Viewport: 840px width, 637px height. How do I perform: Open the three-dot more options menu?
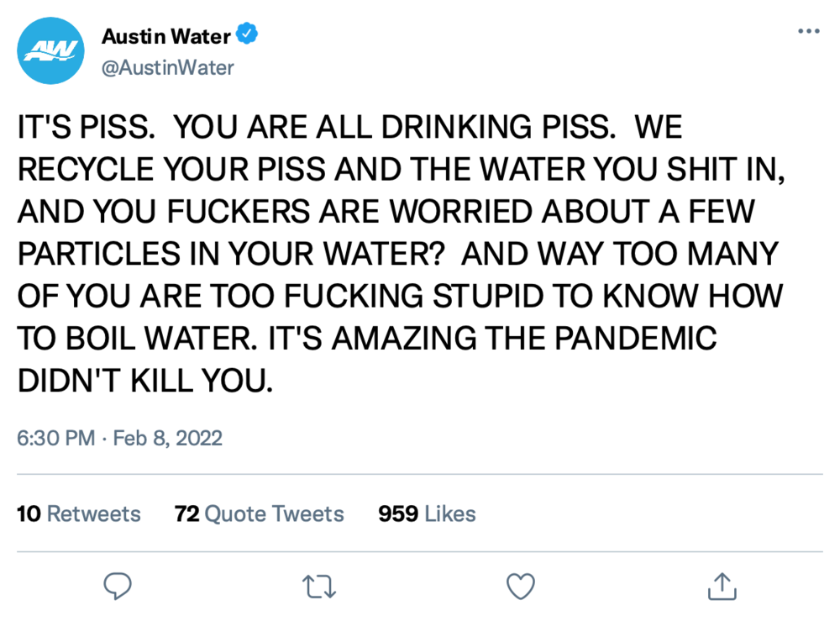coord(808,31)
